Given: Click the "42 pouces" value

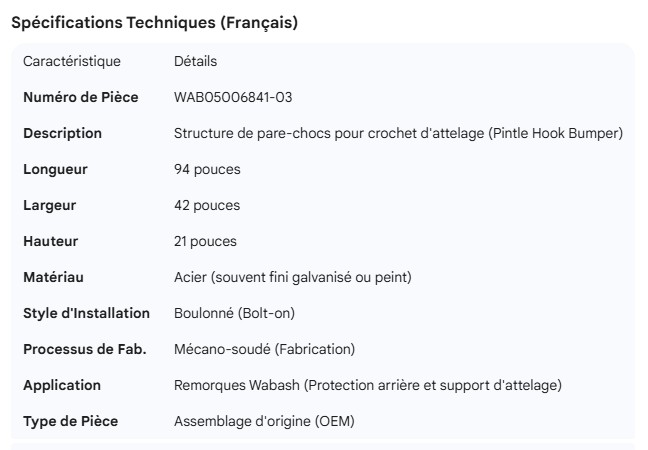Looking at the screenshot, I should coord(207,206).
